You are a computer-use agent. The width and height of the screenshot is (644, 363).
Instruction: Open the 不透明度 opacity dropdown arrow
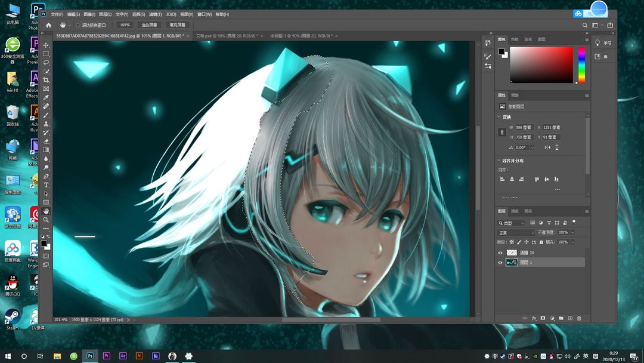point(573,232)
